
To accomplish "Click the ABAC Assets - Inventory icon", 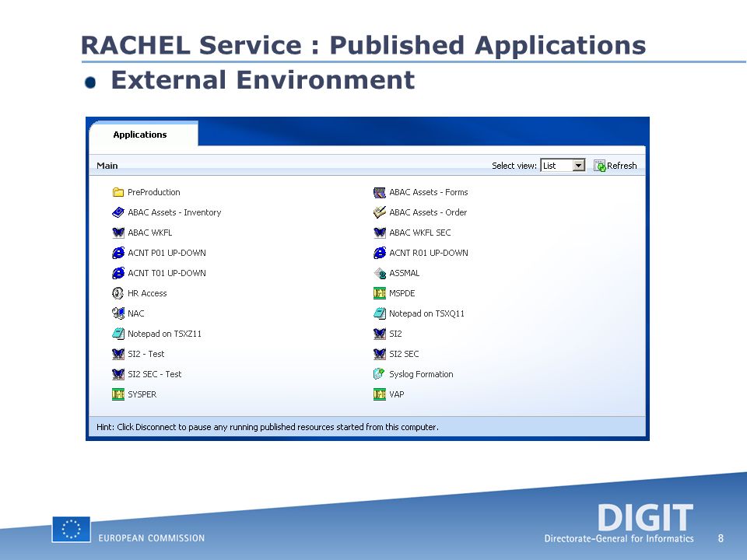I will tap(118, 212).
